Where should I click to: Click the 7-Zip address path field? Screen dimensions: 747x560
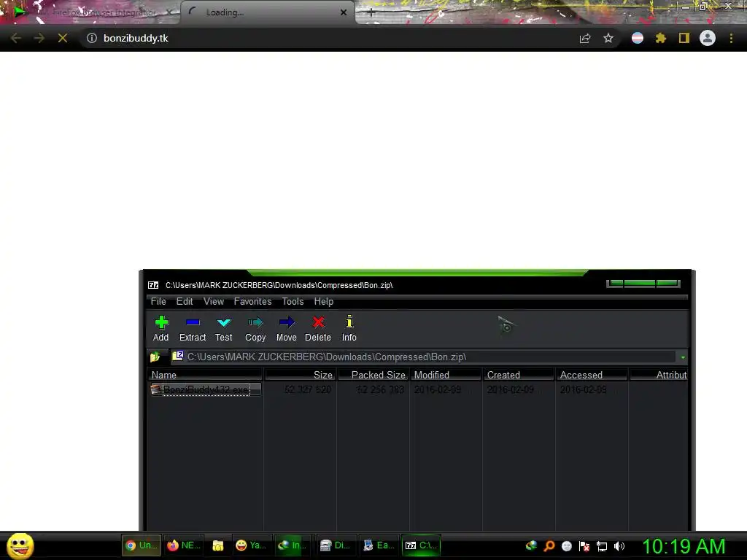pos(423,357)
